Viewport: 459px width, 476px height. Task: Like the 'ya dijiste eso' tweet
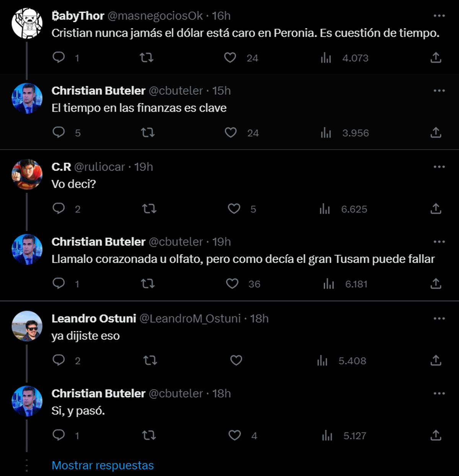coord(236,360)
